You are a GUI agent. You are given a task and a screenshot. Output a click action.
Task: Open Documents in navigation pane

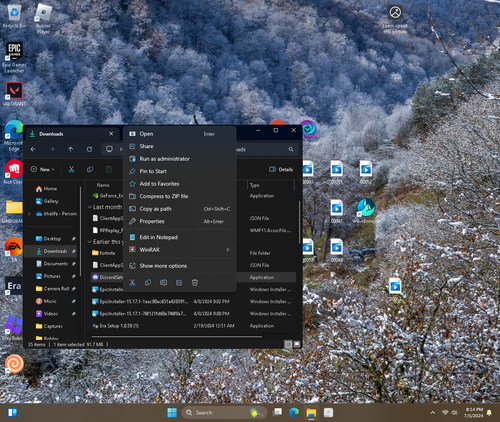point(56,264)
